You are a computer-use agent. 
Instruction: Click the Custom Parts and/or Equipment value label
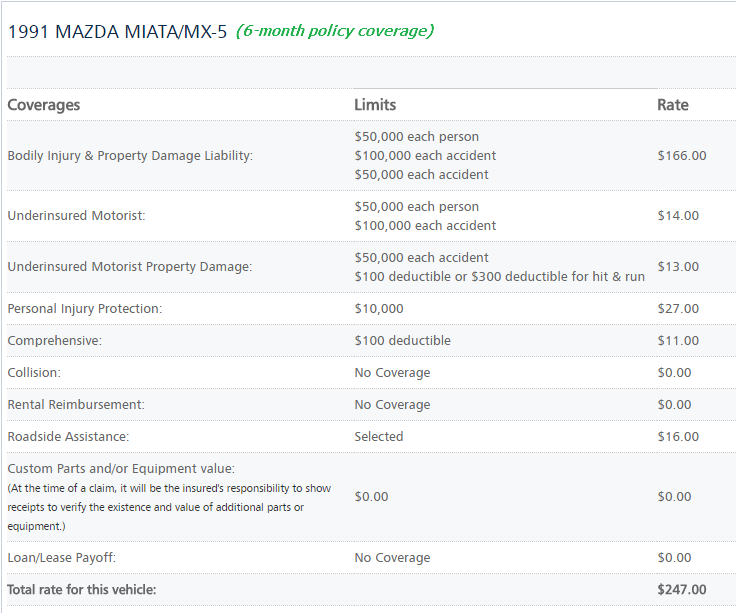pos(121,469)
